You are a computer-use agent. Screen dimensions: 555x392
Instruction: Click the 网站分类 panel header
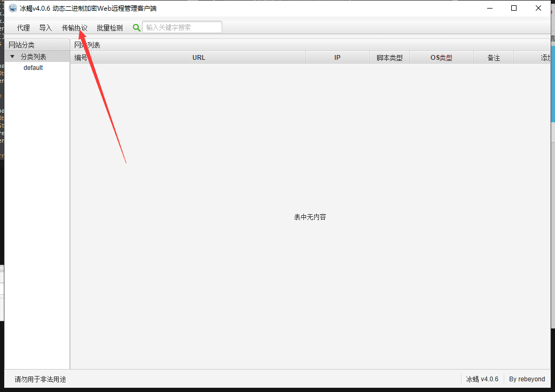(x=21, y=45)
